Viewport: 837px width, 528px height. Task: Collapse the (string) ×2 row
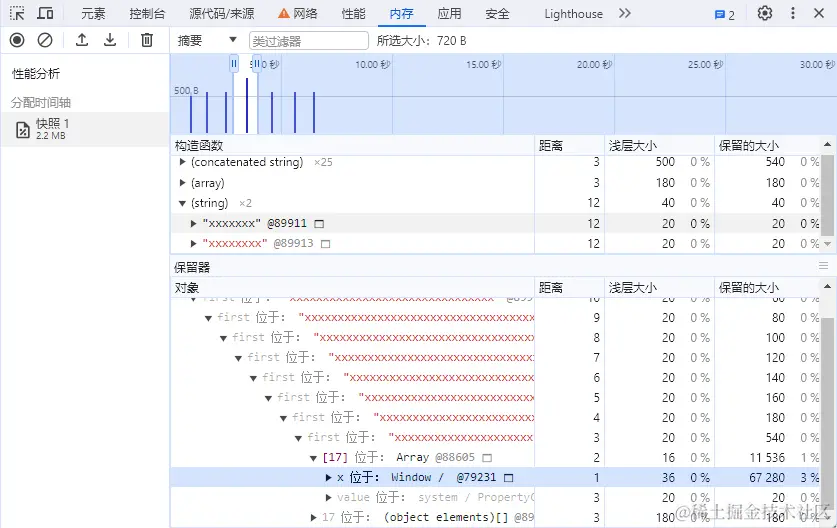point(183,203)
